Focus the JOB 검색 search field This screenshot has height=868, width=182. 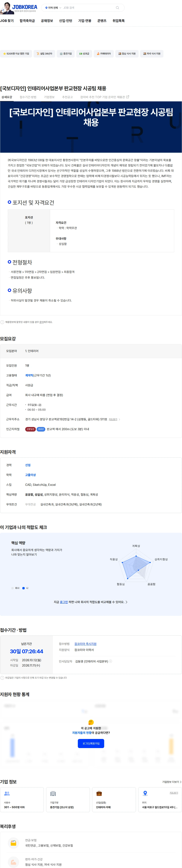click(x=89, y=8)
